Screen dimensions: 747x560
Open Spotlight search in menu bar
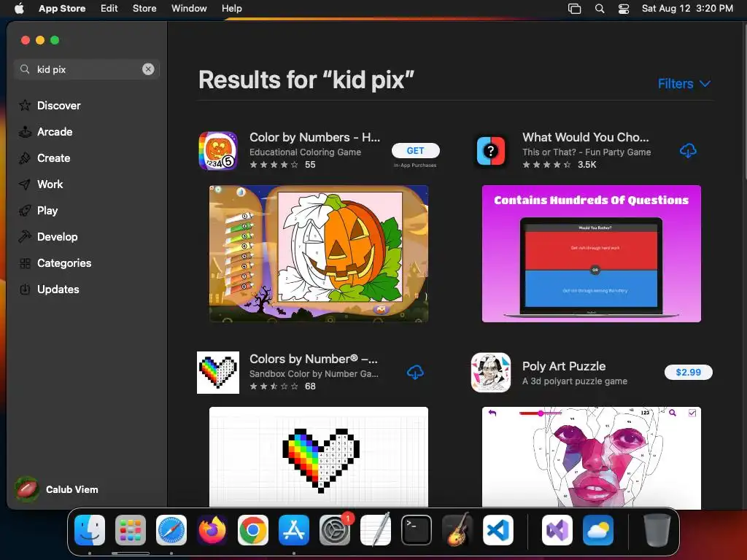(600, 9)
